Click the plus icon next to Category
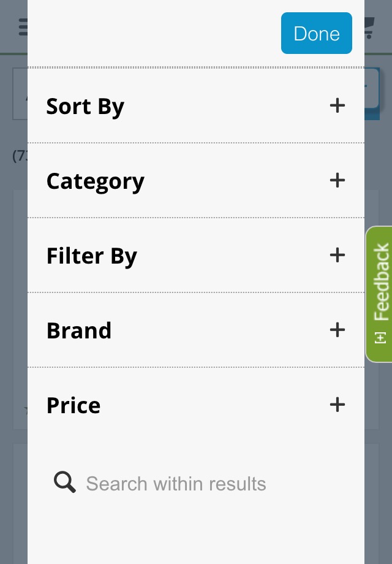The width and height of the screenshot is (392, 564). coord(337,180)
